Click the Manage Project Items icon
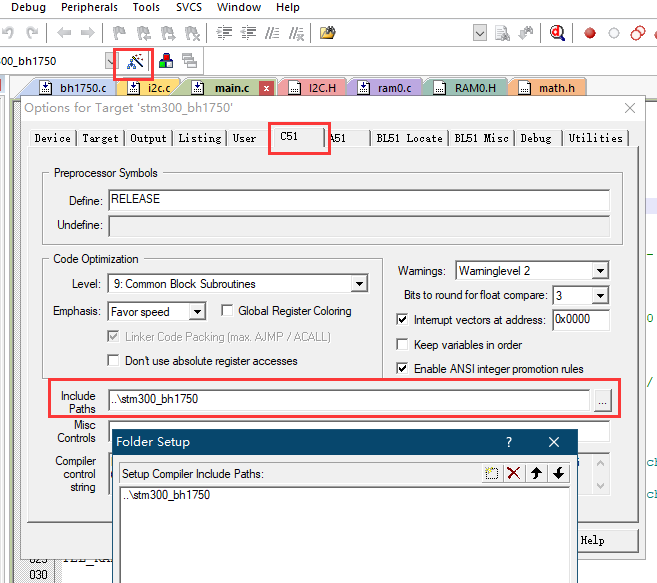The height and width of the screenshot is (583, 657). 166,61
